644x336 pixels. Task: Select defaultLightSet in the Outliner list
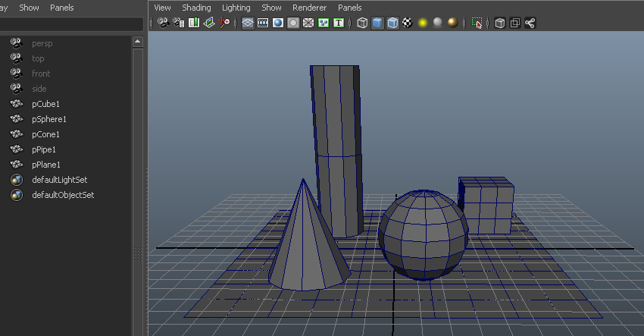pos(59,180)
